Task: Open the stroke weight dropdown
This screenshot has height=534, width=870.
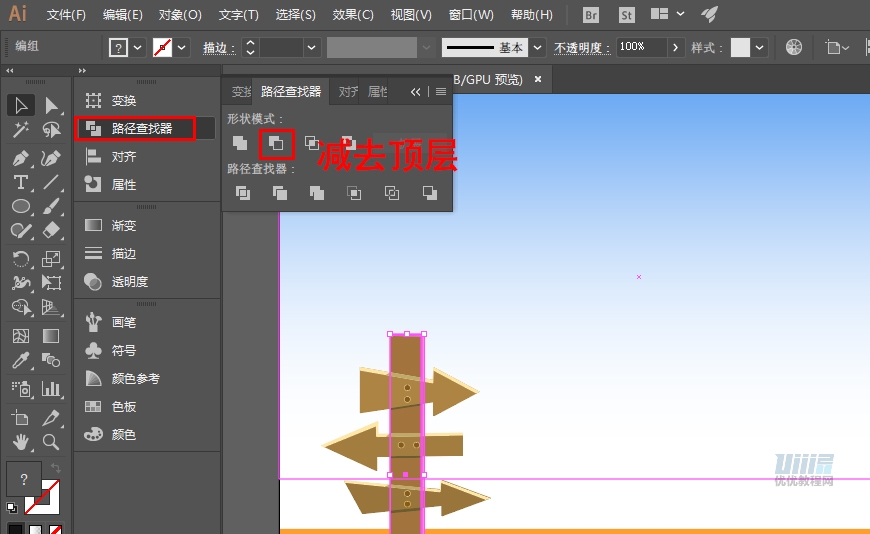Action: tap(312, 48)
